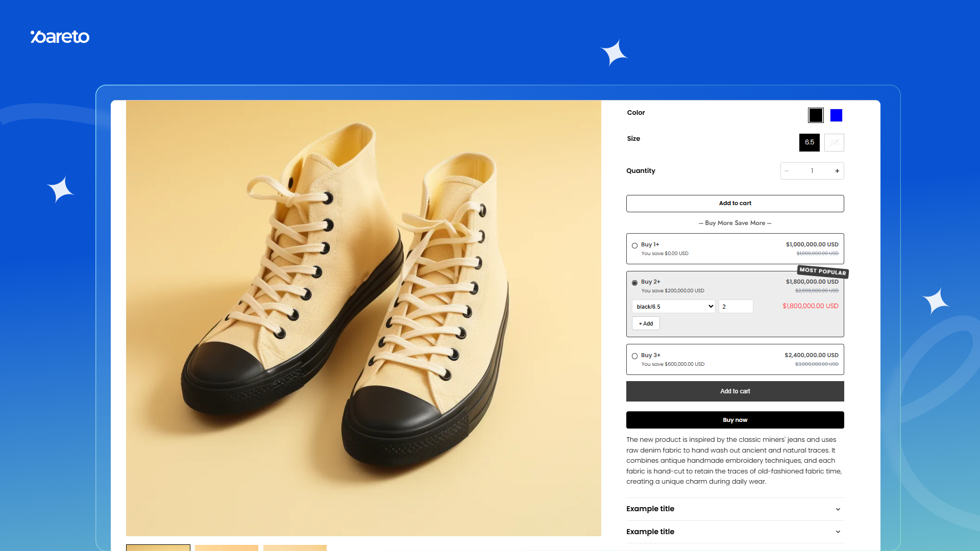Image resolution: width=980 pixels, height=551 pixels.
Task: Open the black/6.5 variant dropdown
Action: point(674,307)
